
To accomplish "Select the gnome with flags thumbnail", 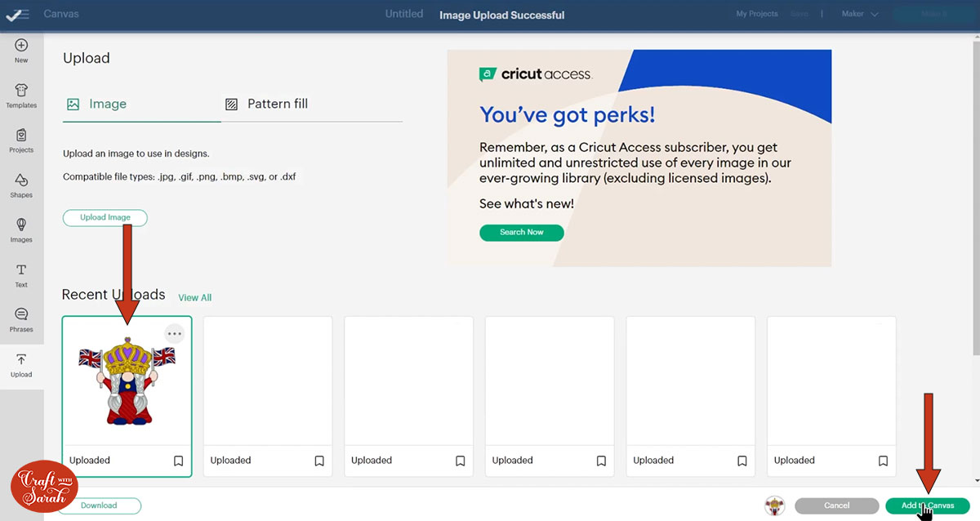I will click(127, 381).
